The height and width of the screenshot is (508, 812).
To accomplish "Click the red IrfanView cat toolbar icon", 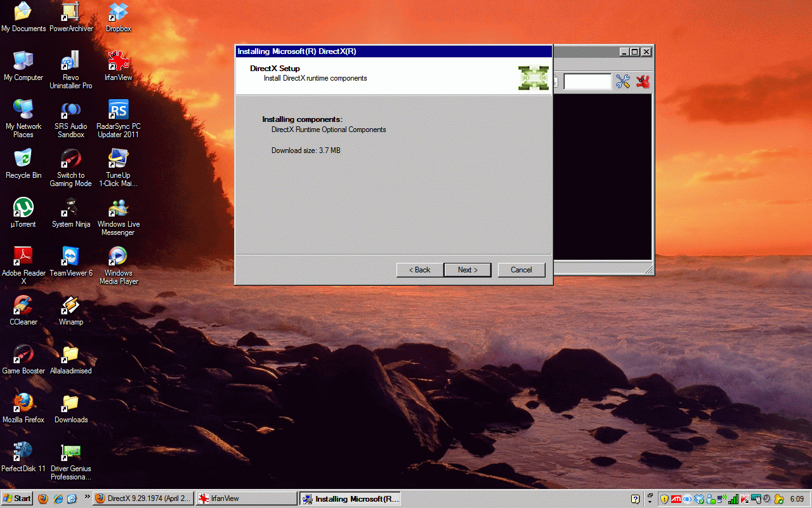I will click(643, 81).
